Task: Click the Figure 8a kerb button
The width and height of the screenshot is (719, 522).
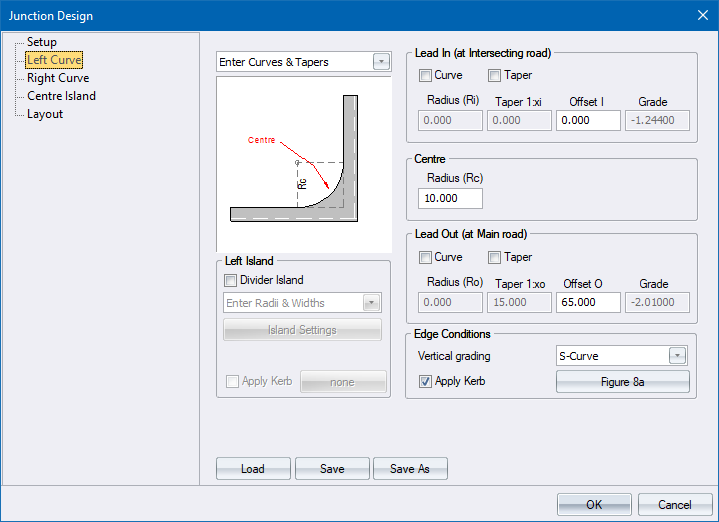Action: click(622, 381)
